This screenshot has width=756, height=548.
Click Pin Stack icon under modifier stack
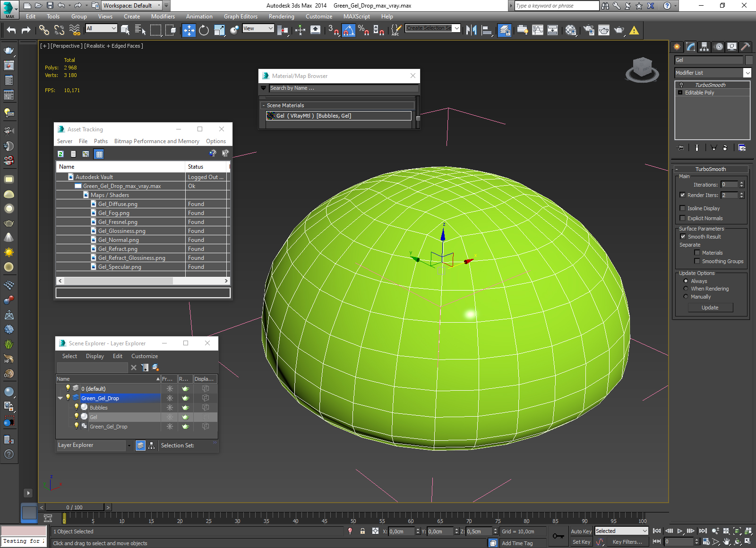[x=680, y=147]
